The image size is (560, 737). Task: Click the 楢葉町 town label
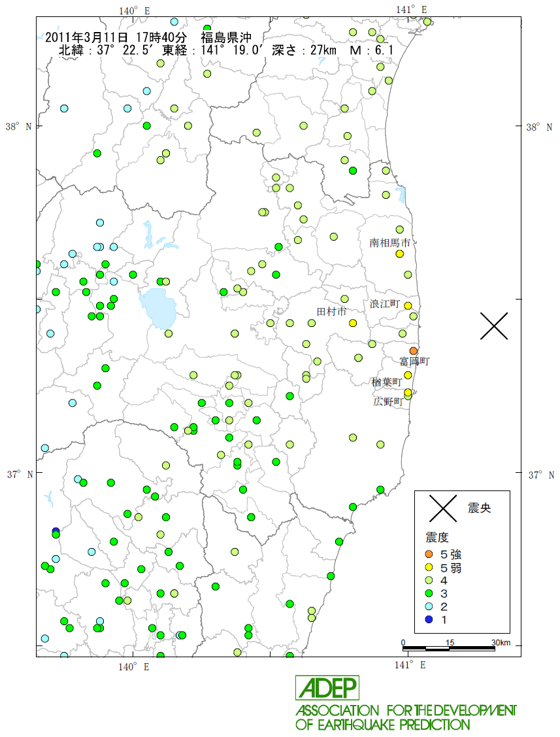click(387, 382)
